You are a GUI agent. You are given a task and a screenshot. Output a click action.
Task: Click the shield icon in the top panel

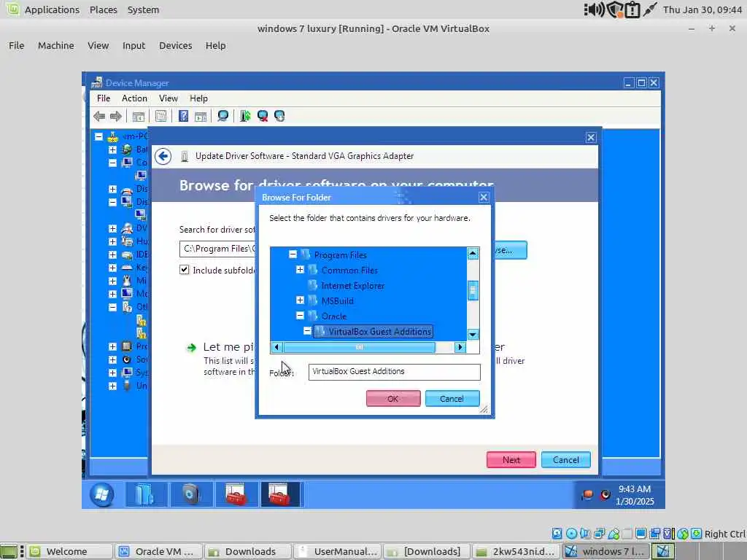[x=615, y=9]
